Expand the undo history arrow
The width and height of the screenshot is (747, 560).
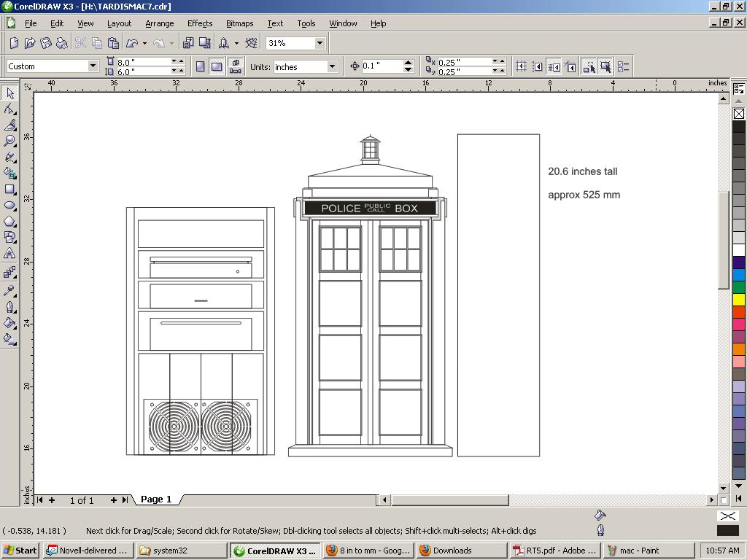click(144, 43)
